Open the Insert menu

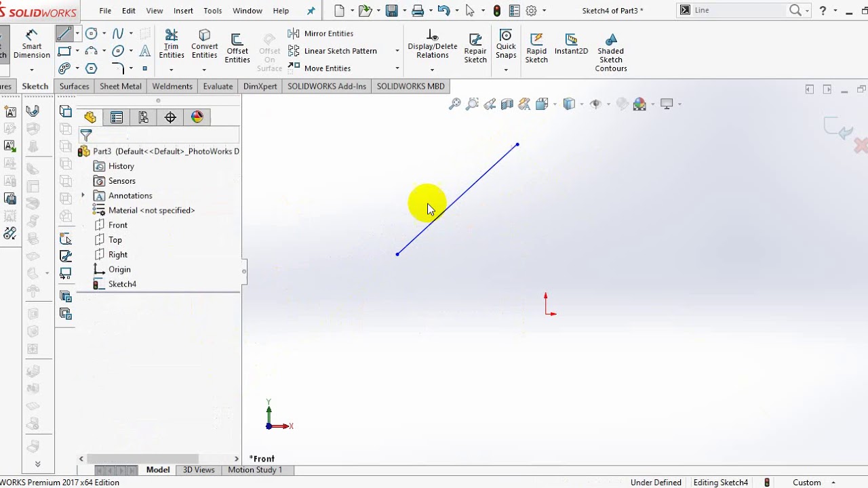[x=183, y=11]
